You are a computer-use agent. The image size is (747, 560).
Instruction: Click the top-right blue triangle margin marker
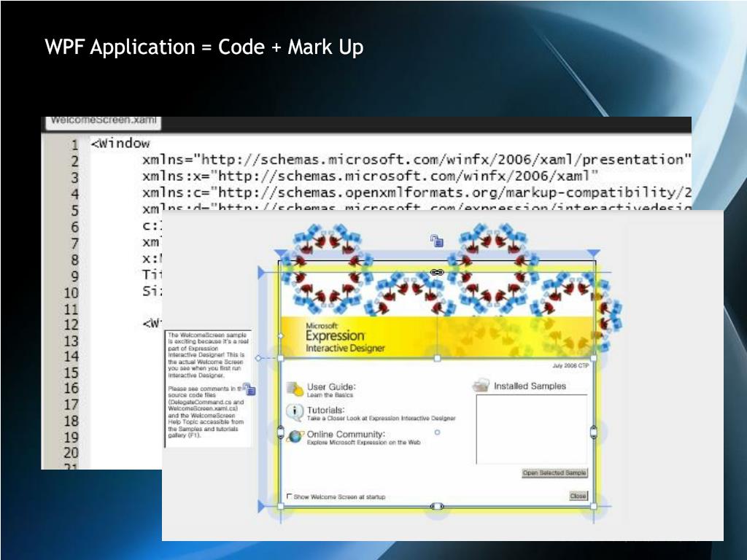pos(593,253)
